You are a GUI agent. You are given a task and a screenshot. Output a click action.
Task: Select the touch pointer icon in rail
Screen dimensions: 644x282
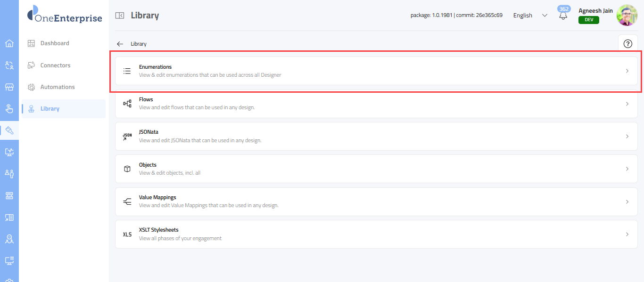(x=9, y=109)
